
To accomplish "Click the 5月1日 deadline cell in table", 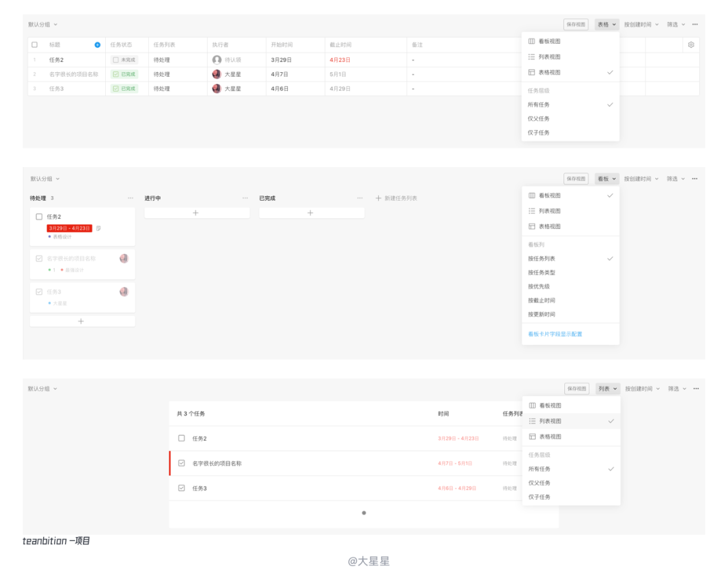I will pos(338,74).
